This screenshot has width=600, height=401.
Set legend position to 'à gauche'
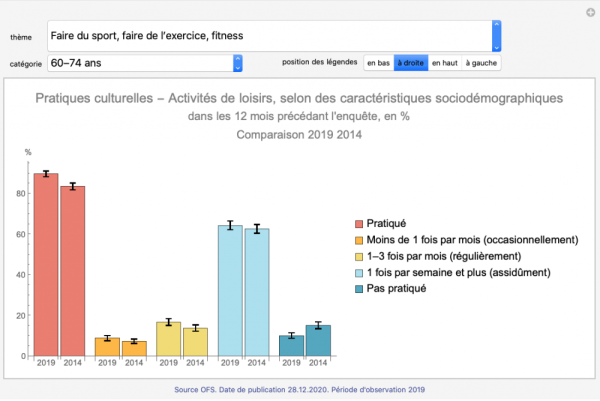481,63
